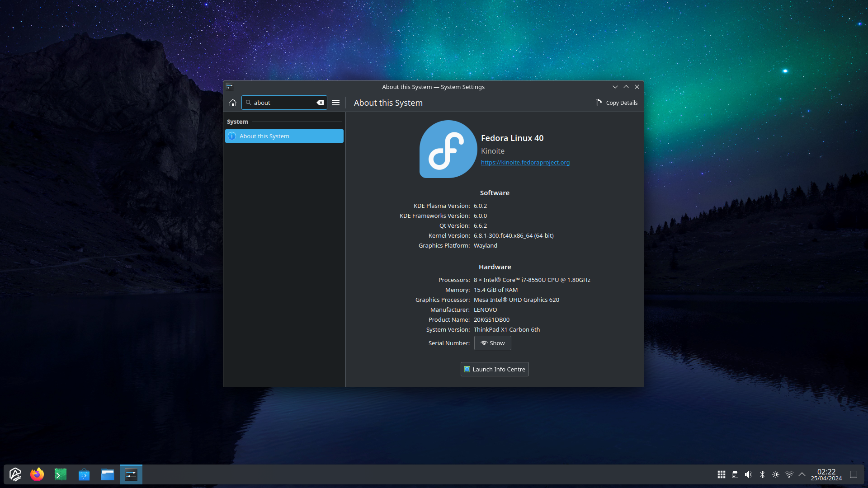This screenshot has height=488, width=868.
Task: Open the application launcher in taskbar
Action: (15, 474)
